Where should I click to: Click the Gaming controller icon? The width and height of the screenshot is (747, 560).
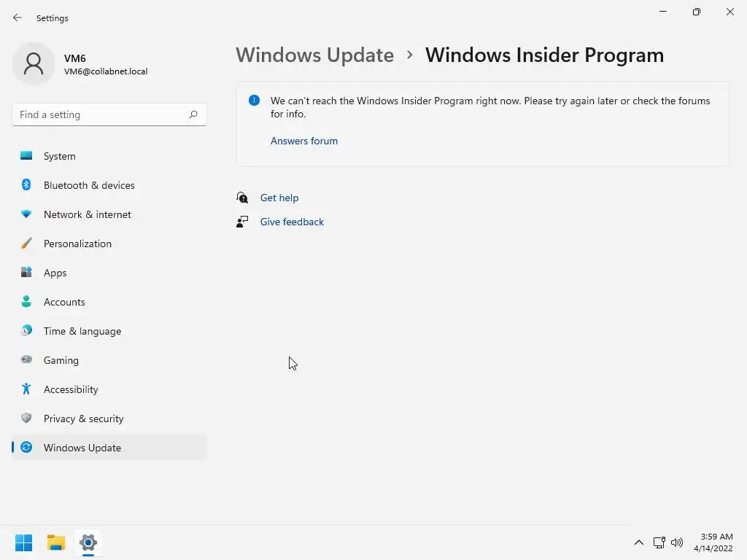pos(26,359)
